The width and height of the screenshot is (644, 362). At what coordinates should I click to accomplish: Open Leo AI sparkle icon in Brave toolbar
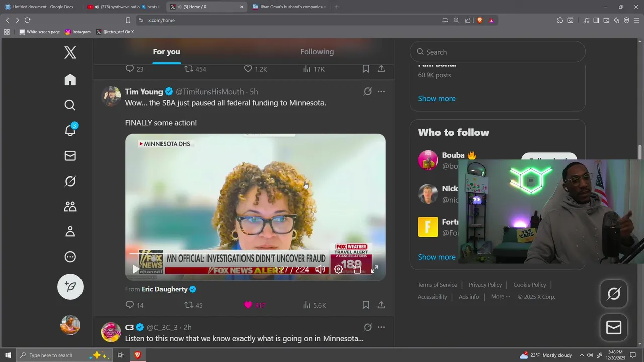tap(616, 20)
